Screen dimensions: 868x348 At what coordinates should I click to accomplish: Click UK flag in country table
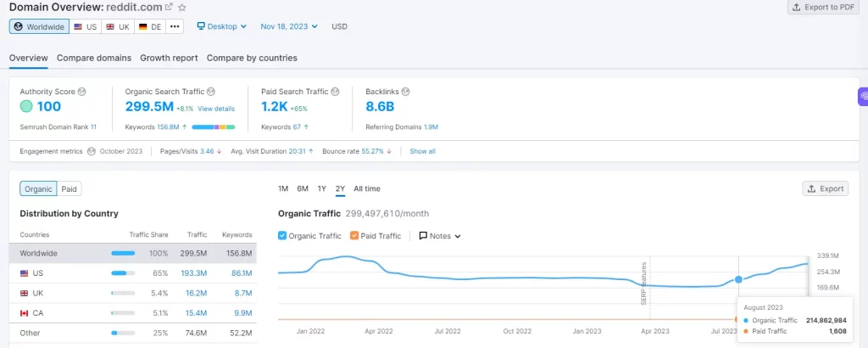click(24, 293)
